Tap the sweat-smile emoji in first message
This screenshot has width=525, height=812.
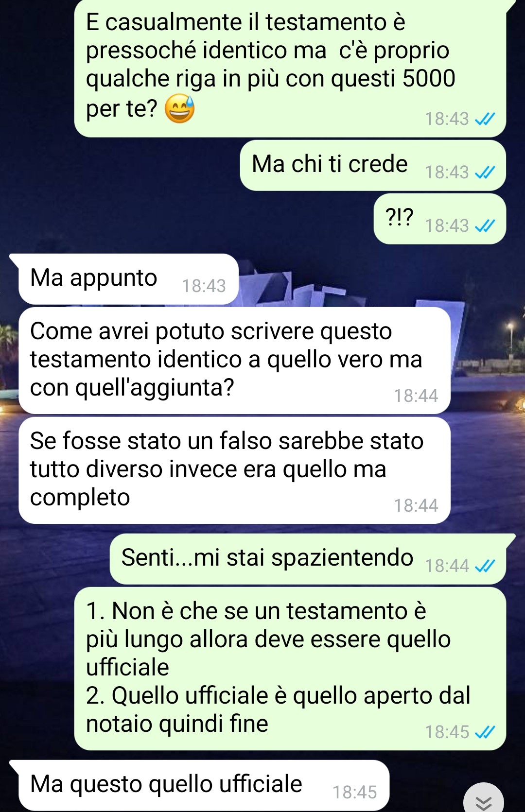(x=179, y=109)
